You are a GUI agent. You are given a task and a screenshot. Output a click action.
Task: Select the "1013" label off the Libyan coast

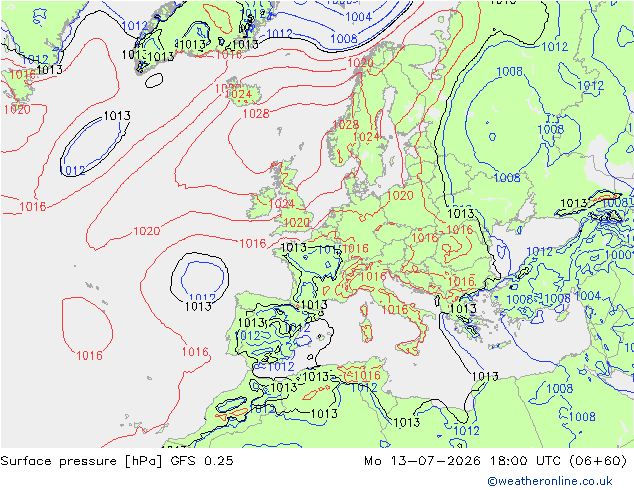485,376
